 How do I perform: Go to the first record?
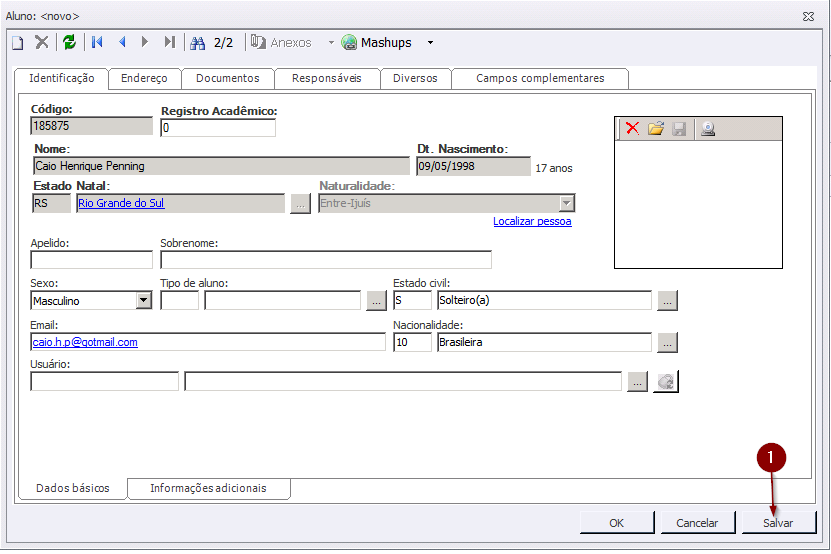click(97, 43)
